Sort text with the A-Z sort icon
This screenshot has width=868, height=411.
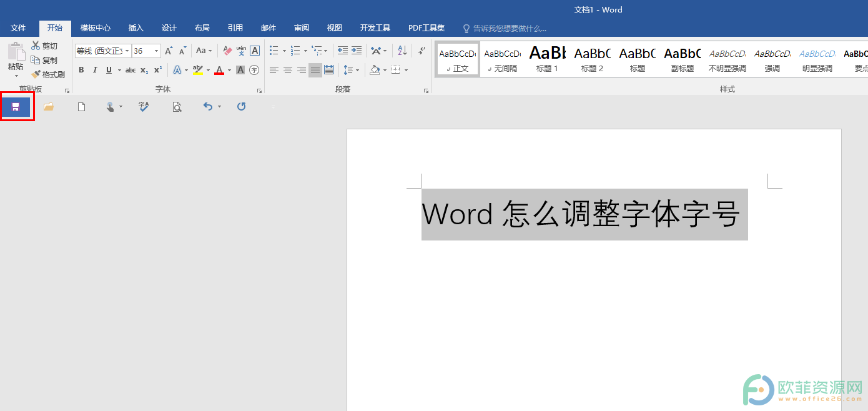click(x=402, y=51)
